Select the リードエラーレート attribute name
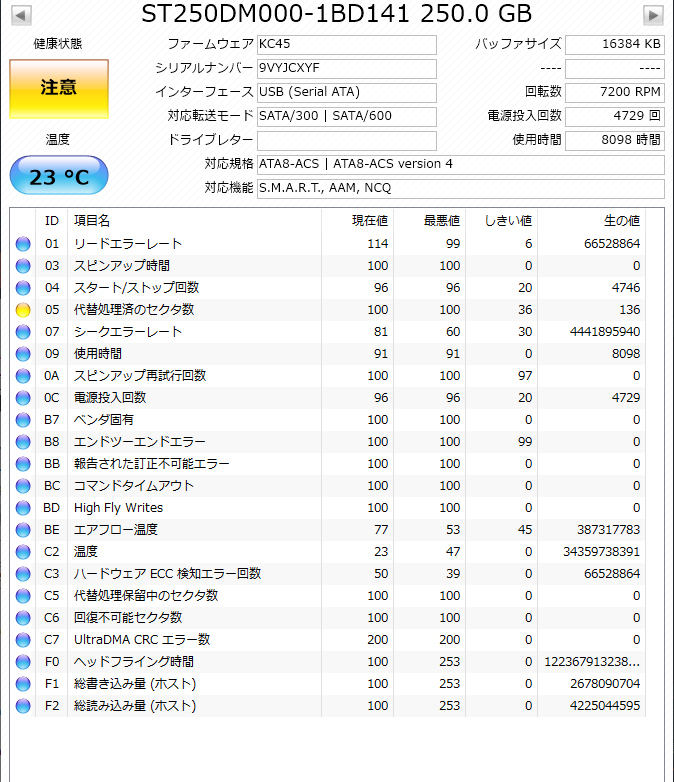674x782 pixels. [x=128, y=244]
